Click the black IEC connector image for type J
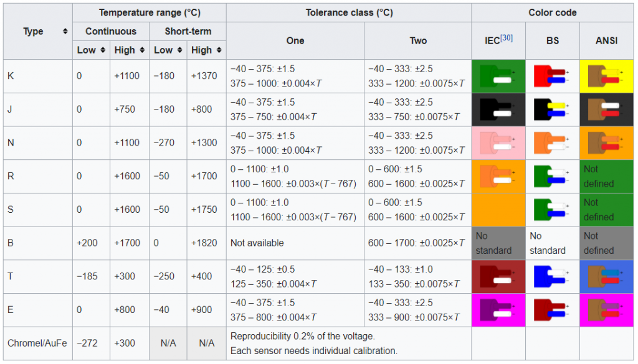Viewport: 638px width, 364px height. 498,110
